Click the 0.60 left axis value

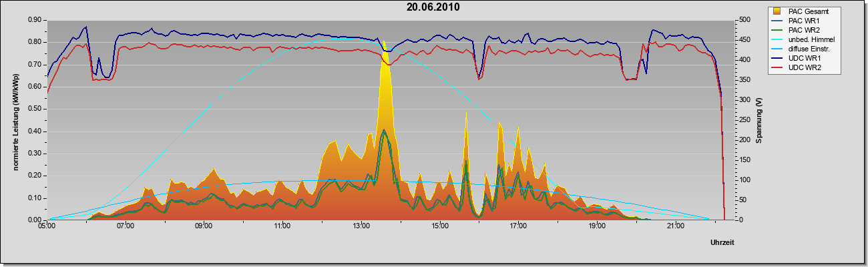click(35, 87)
